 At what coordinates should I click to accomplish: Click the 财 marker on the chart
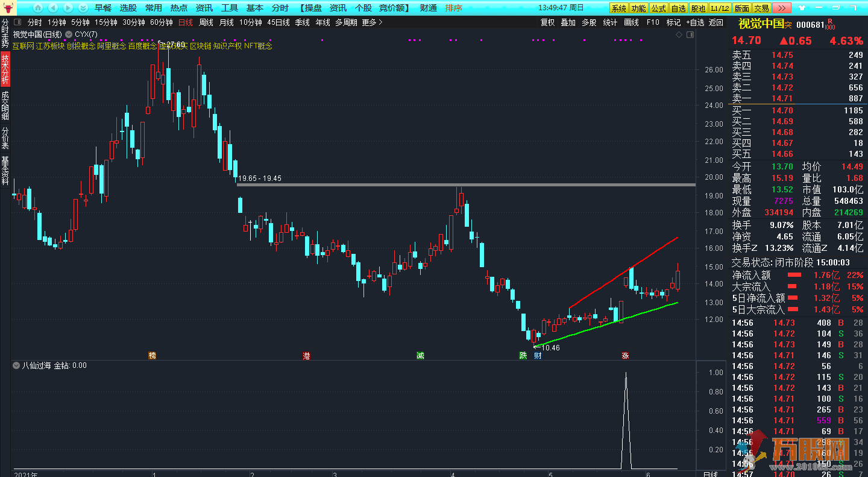click(x=538, y=356)
